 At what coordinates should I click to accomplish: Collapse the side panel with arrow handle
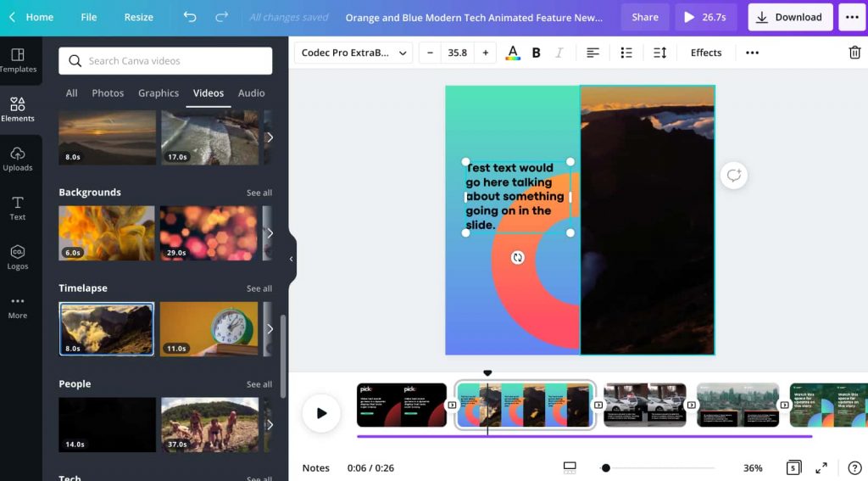click(292, 259)
